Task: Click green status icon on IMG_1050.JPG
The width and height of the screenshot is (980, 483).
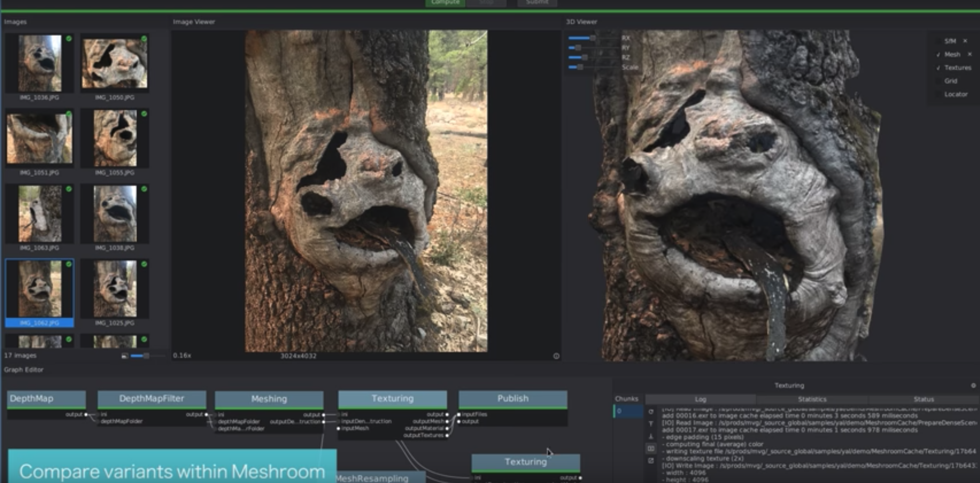Action: [x=144, y=39]
